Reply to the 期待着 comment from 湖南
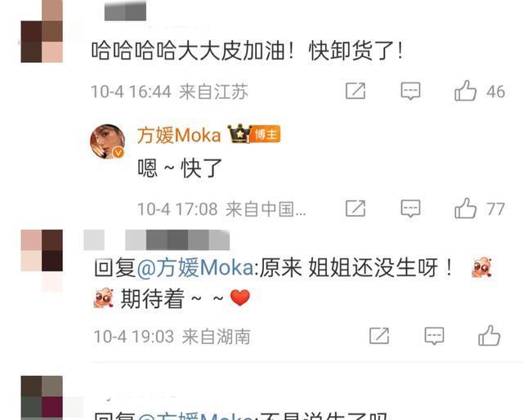The width and height of the screenshot is (523, 420). click(x=434, y=336)
